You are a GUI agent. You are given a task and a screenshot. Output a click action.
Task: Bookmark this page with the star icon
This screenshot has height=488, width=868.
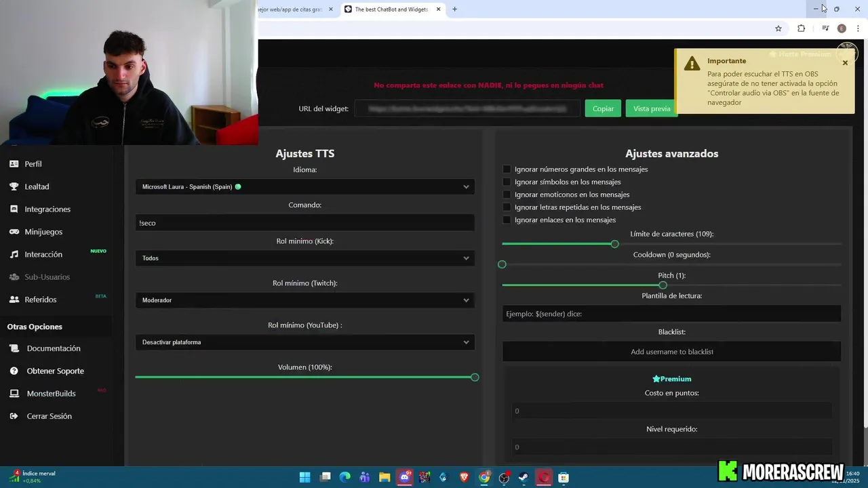(x=778, y=28)
